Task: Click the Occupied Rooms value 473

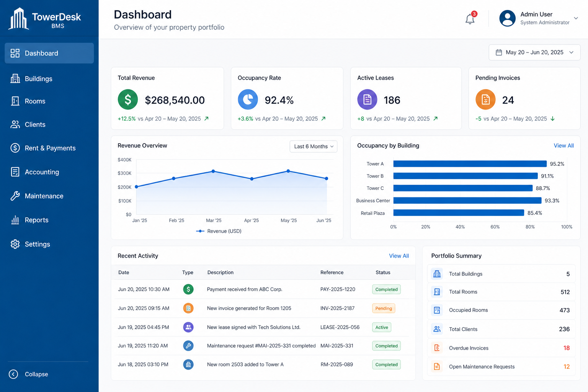Action: click(x=565, y=310)
